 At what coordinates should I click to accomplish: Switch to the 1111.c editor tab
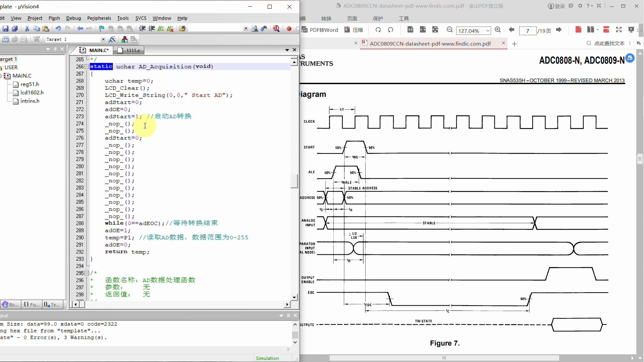point(129,50)
